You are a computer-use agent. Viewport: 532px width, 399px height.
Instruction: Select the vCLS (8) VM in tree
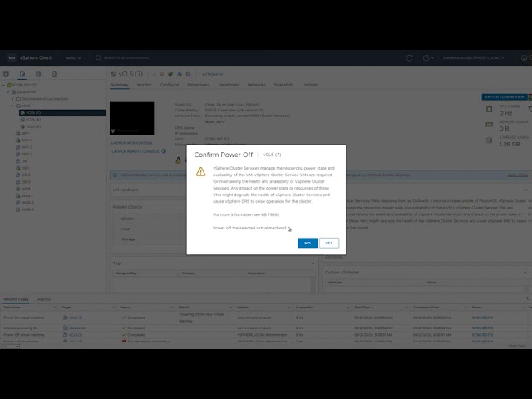[x=33, y=120]
